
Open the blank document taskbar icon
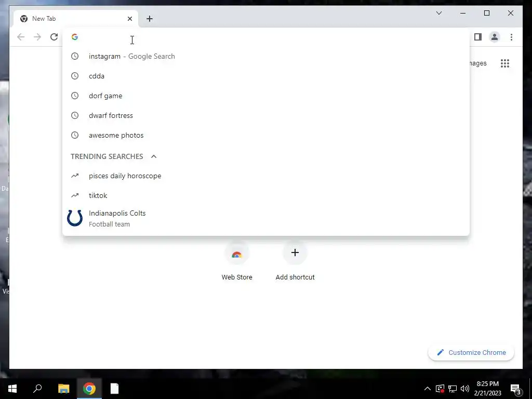coord(115,389)
